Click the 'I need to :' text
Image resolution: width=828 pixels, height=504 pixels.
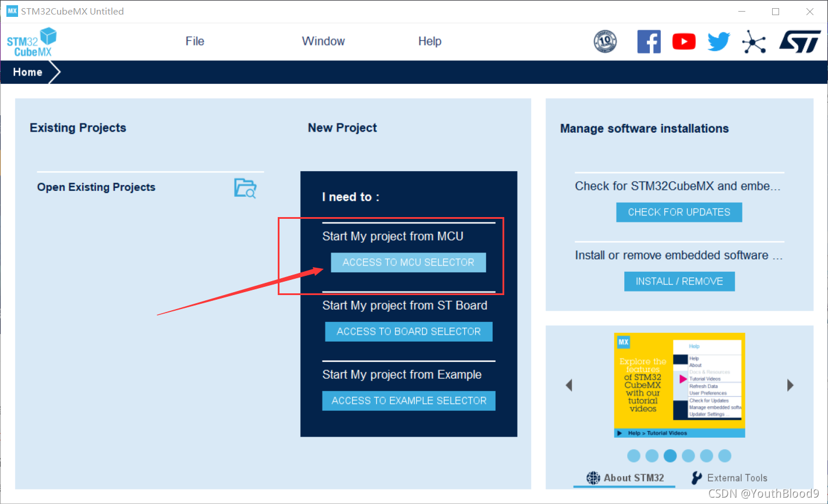click(351, 197)
